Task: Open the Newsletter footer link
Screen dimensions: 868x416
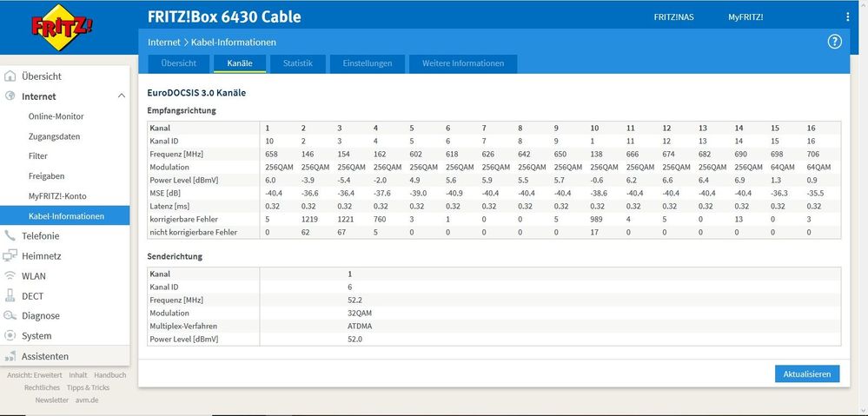Action: click(52, 400)
